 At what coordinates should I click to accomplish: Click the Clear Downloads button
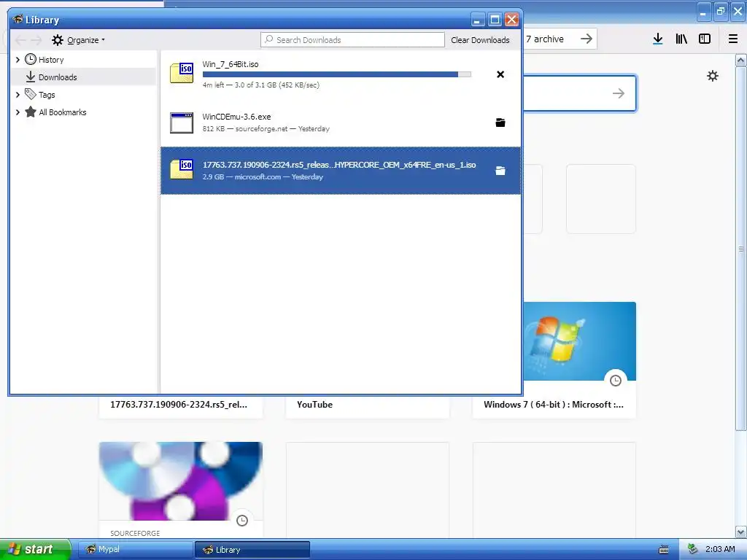(x=480, y=40)
